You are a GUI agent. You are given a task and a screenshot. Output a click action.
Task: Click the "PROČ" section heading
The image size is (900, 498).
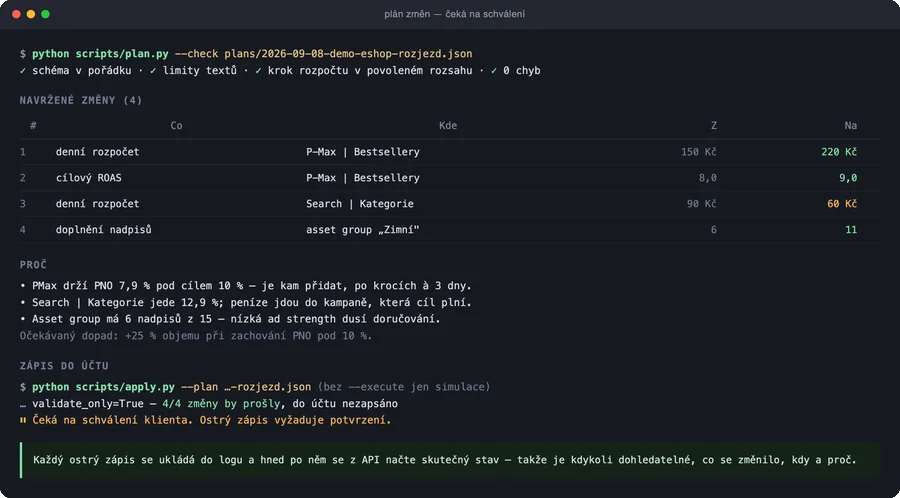click(x=33, y=265)
